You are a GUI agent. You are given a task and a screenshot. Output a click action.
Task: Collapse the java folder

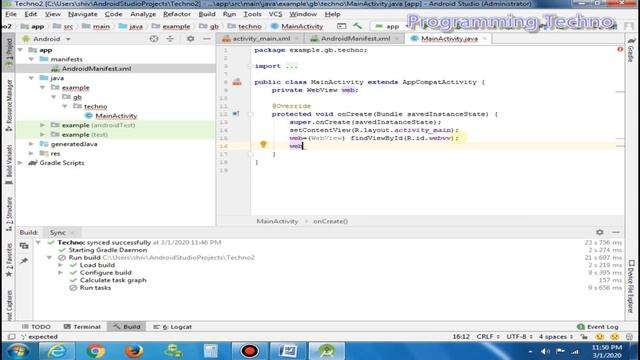(x=31, y=78)
